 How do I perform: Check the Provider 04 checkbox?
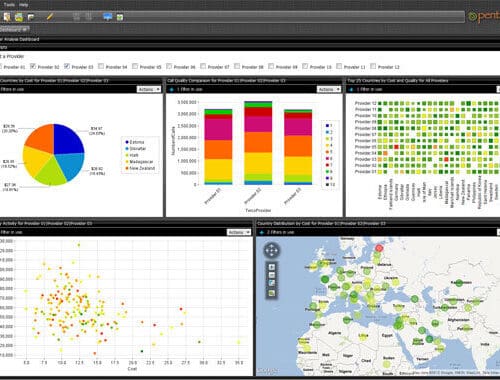click(x=101, y=66)
